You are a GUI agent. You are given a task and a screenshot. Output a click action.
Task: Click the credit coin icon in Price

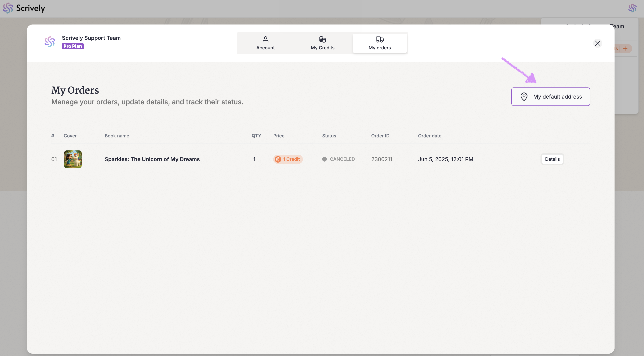[278, 159]
